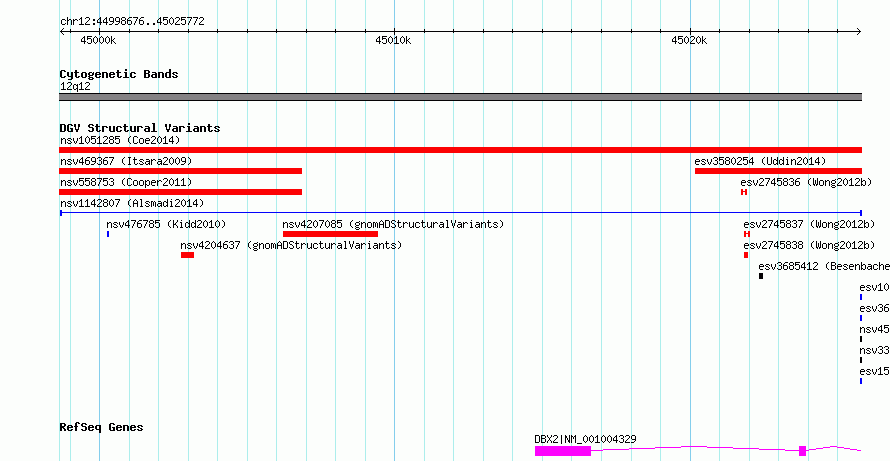
Task: Open the esv2745837 (Wong2012b) label
Action: tap(810, 224)
